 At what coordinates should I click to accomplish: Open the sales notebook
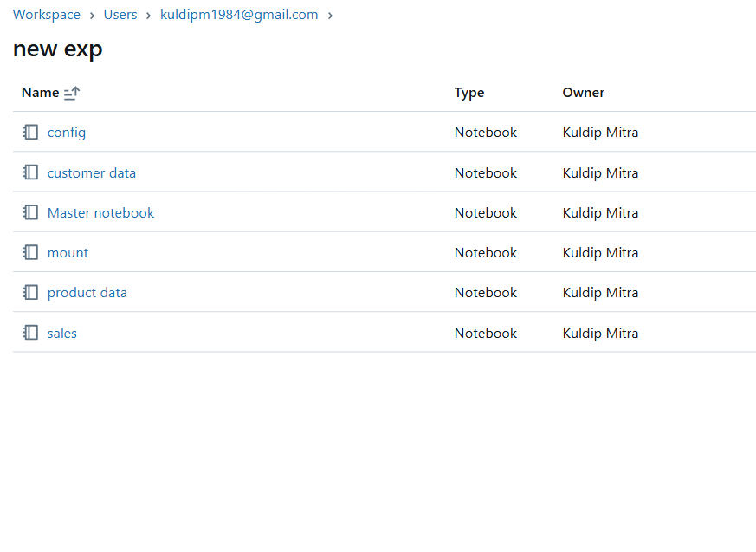pos(61,333)
